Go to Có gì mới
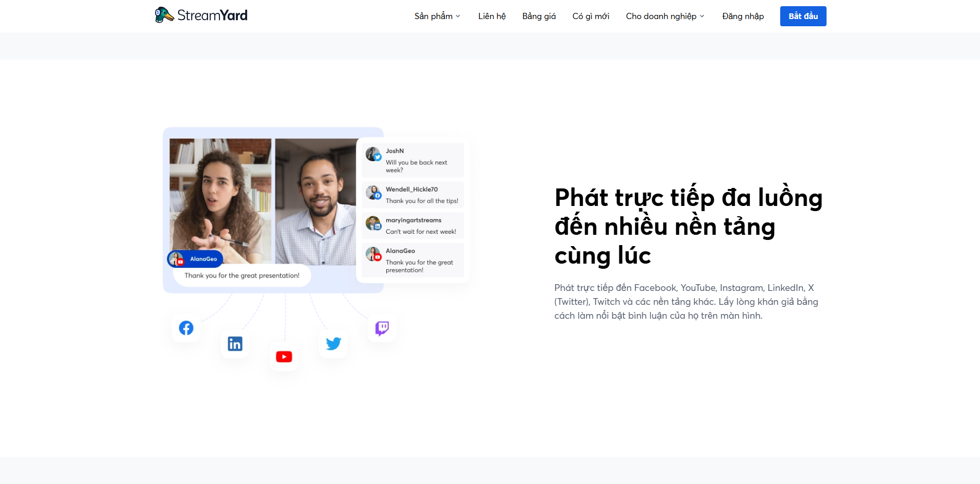 591,16
